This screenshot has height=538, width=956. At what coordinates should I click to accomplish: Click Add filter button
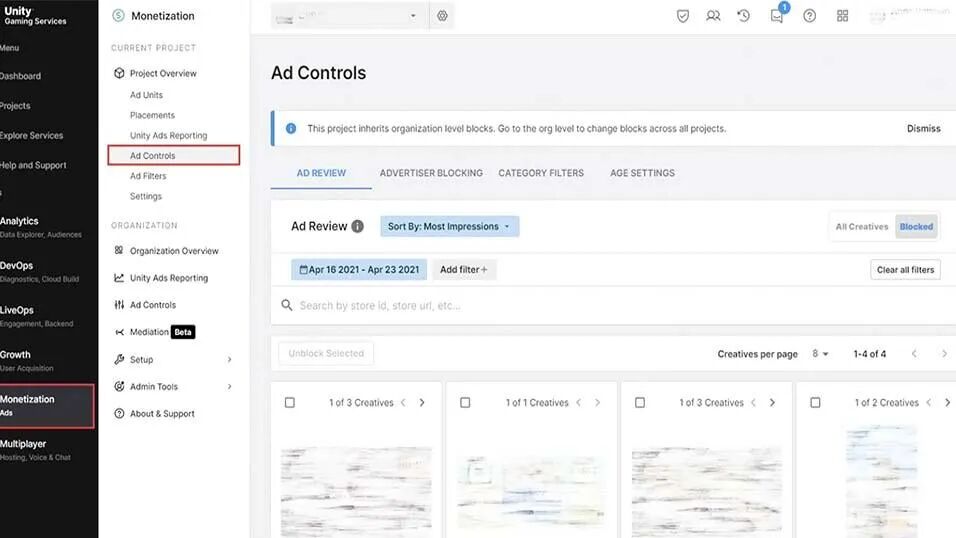[x=464, y=270]
